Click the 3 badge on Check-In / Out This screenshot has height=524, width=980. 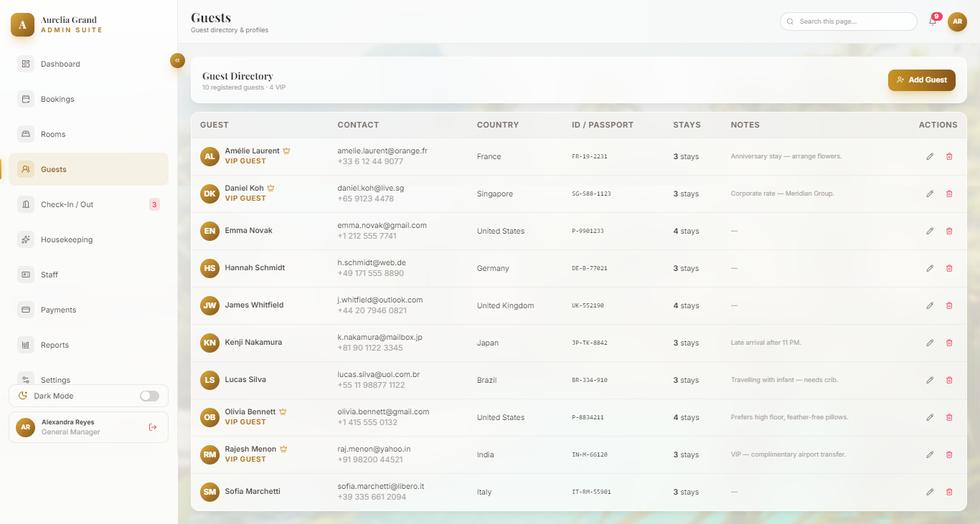pyautogui.click(x=154, y=204)
